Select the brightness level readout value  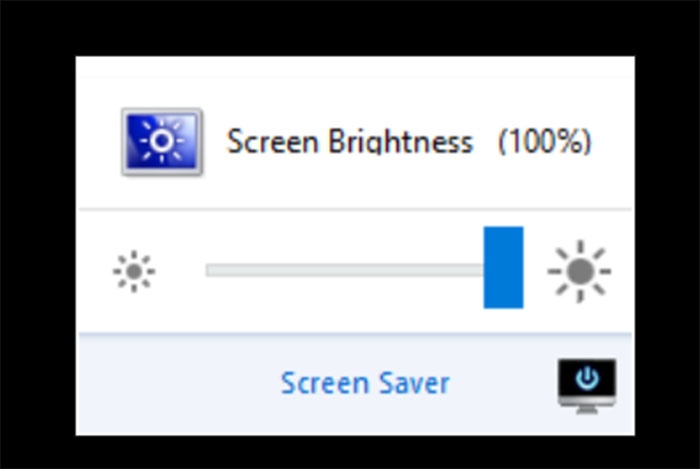pyautogui.click(x=545, y=142)
